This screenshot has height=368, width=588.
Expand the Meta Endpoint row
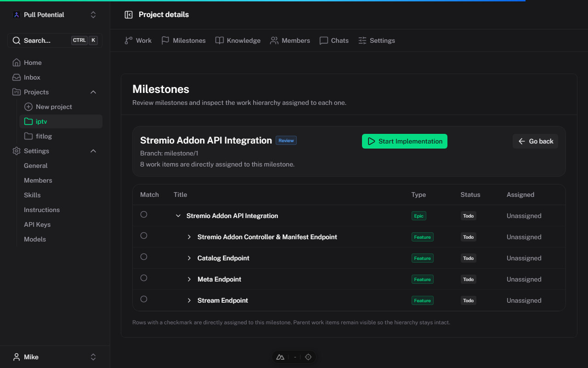189,279
